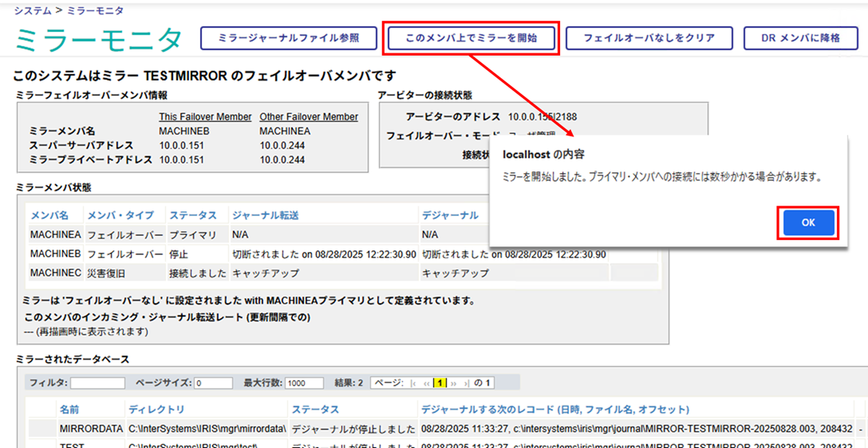Click フェイルオーバなしをクリア button
The image size is (868, 448).
[649, 37]
